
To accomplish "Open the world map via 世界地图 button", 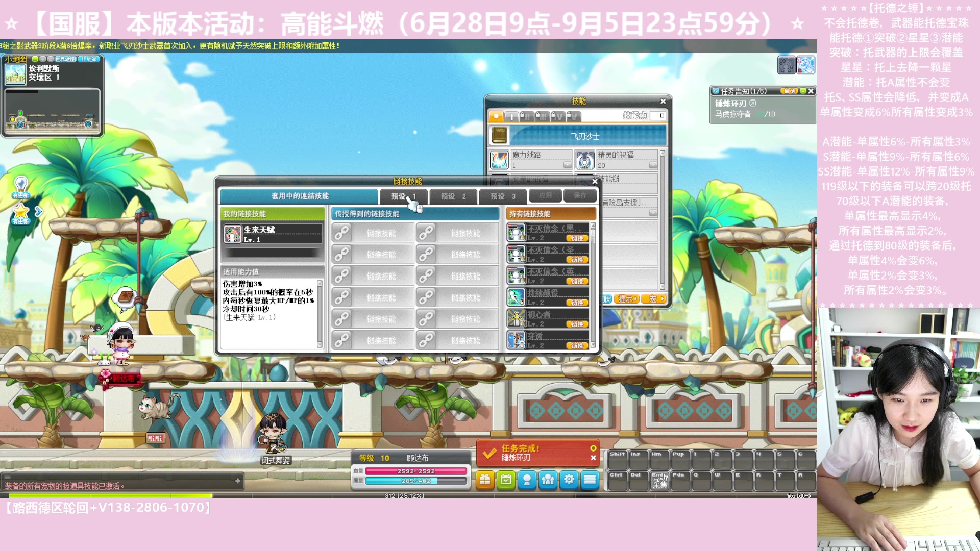I will tap(66, 59).
